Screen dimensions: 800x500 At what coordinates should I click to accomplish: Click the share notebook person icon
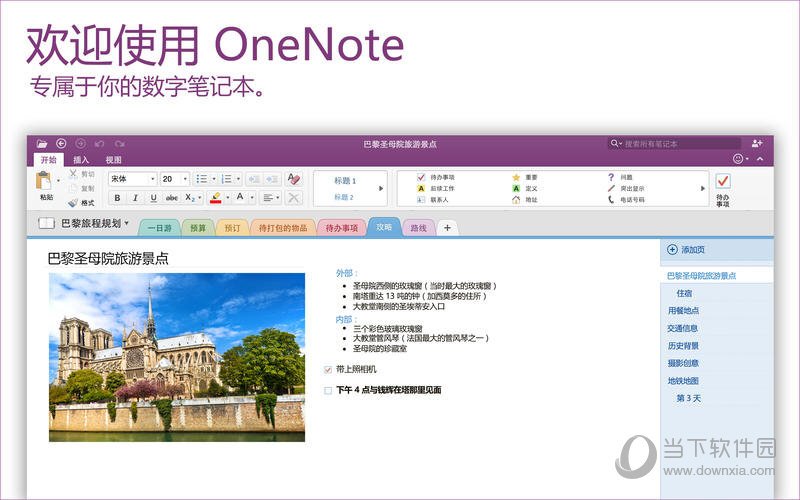pos(756,144)
